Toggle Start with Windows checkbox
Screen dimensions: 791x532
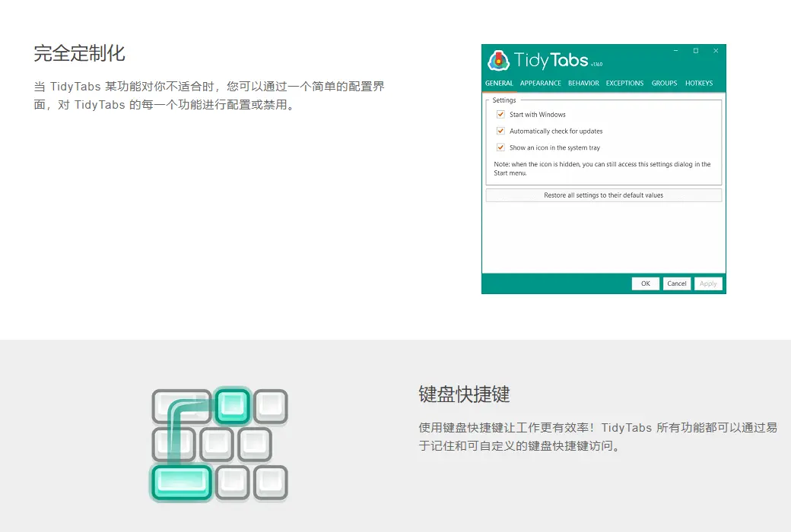500,115
